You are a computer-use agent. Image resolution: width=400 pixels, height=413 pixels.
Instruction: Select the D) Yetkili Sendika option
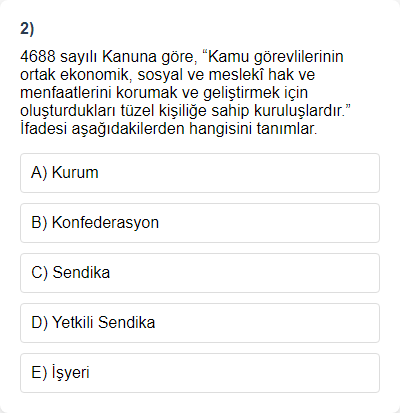pyautogui.click(x=200, y=323)
